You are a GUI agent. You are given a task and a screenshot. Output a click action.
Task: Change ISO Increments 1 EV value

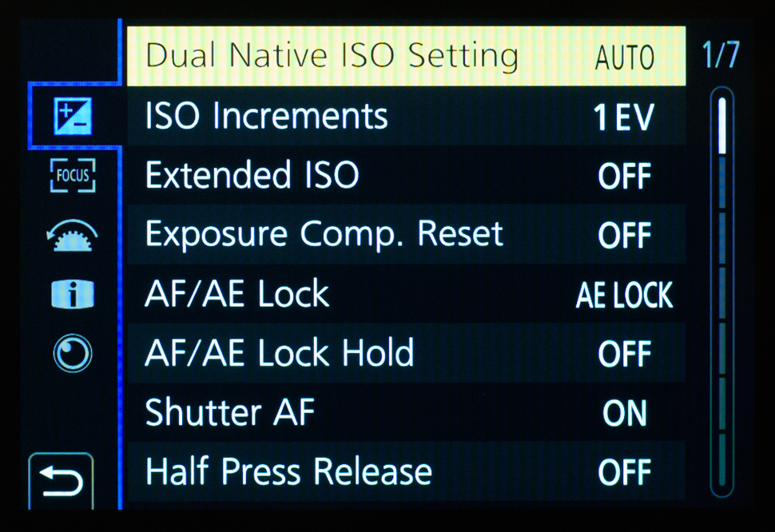pos(624,118)
